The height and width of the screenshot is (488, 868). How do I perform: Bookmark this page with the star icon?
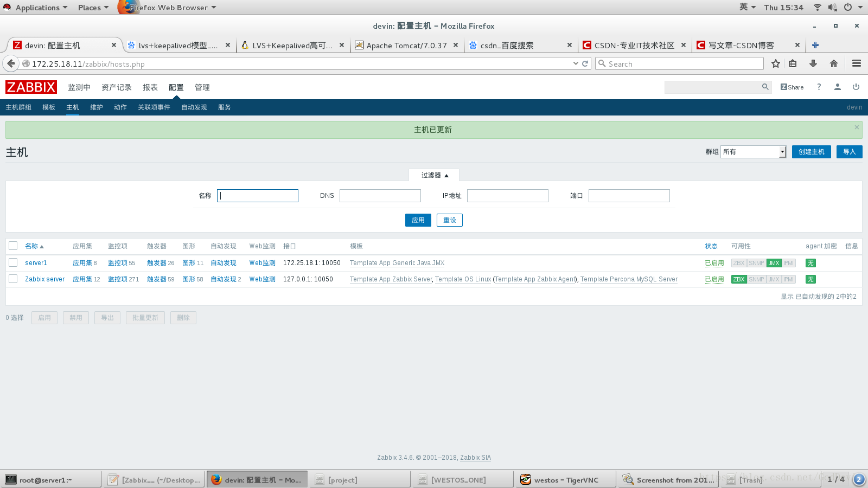pyautogui.click(x=776, y=63)
